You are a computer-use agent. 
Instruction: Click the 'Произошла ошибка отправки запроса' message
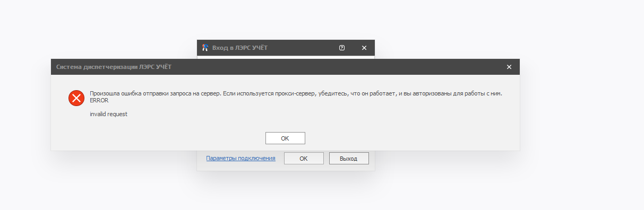coord(296,93)
